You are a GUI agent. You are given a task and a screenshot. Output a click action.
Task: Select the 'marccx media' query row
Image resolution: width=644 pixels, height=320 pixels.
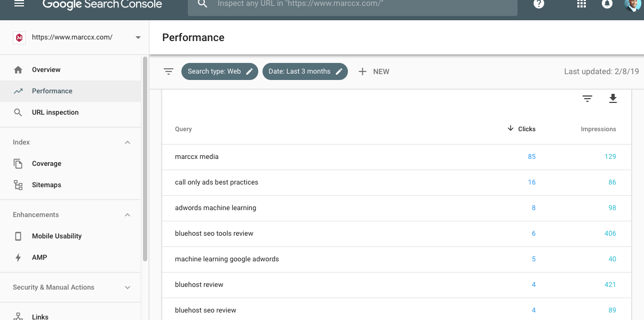click(x=396, y=157)
